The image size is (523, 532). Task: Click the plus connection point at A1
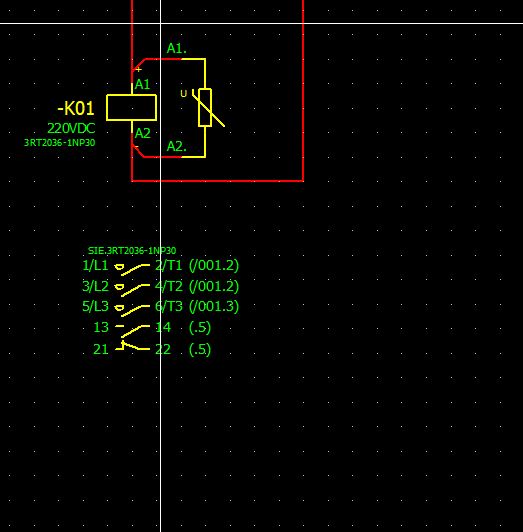[x=138, y=70]
